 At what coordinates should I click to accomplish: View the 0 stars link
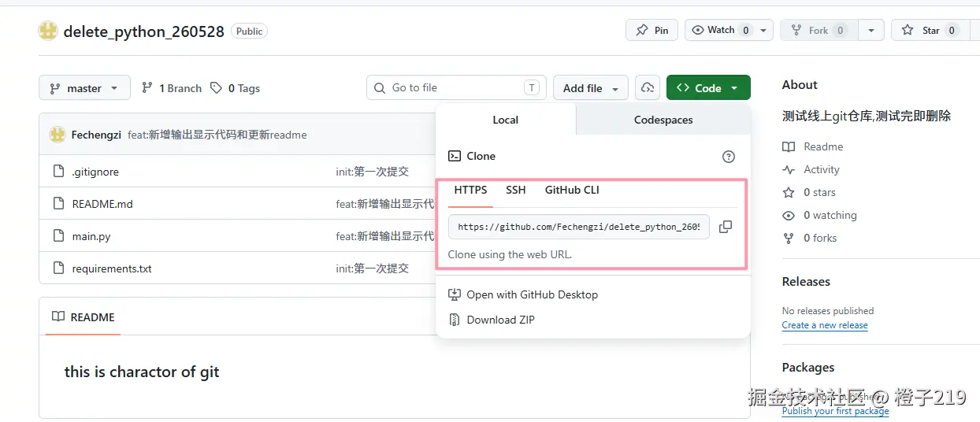tap(809, 192)
